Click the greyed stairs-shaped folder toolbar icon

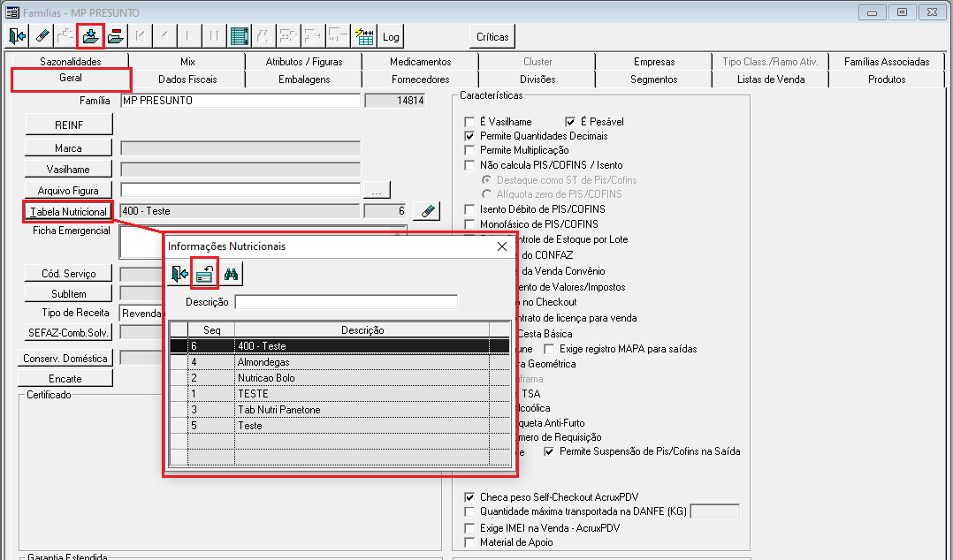[66, 36]
